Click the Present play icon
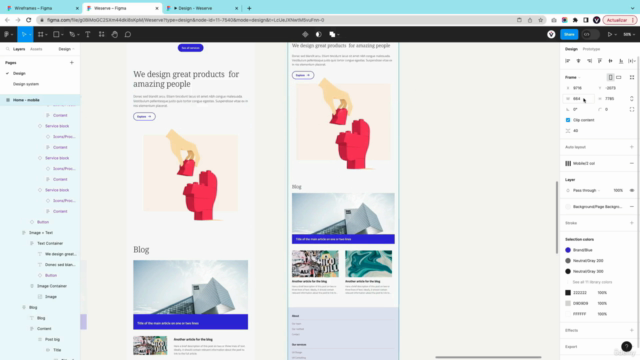Screen dimensions: 640x360 click(x=610, y=34)
